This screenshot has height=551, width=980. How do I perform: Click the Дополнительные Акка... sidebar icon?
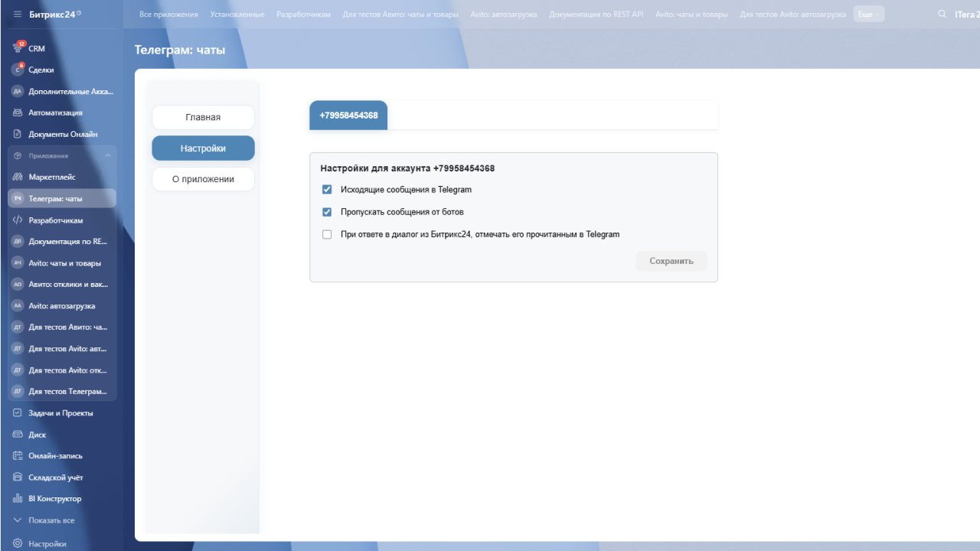(18, 91)
